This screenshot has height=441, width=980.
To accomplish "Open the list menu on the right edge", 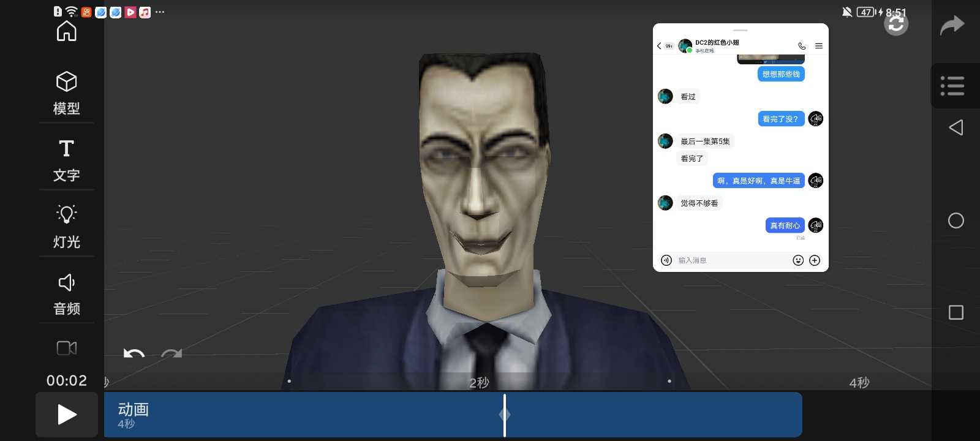I will point(952,86).
